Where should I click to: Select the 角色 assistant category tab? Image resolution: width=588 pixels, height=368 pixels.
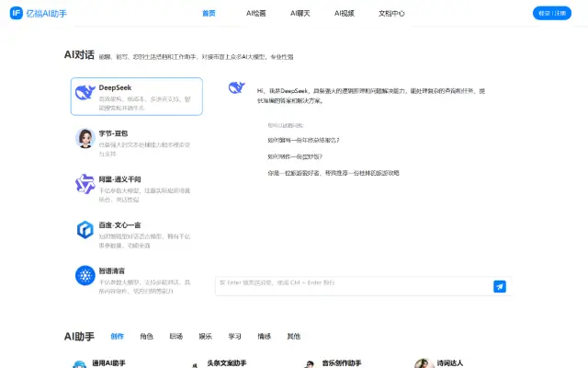(146, 336)
